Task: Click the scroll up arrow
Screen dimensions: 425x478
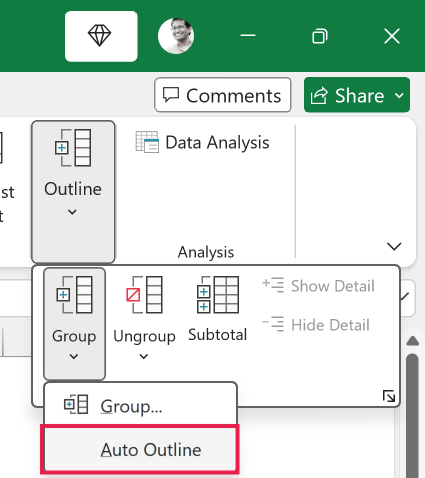Action: 413,341
